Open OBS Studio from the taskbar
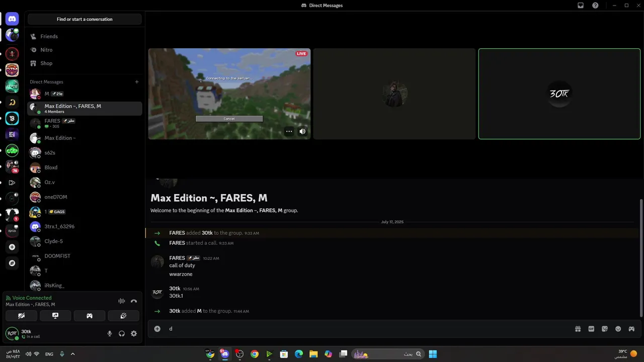644x362 pixels. 239,354
